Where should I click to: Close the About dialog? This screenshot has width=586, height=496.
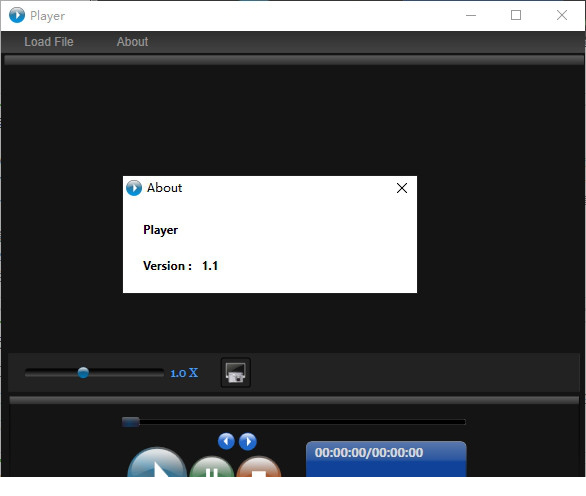tap(402, 188)
